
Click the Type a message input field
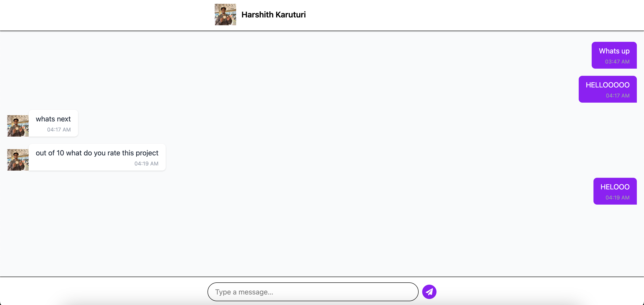tap(313, 292)
